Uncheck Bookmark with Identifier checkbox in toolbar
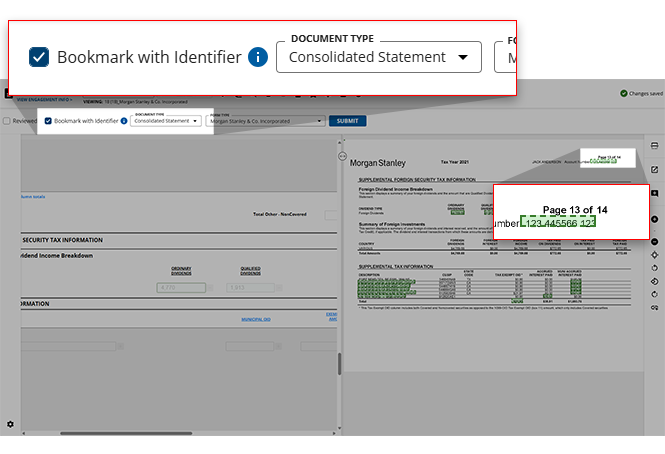This screenshot has height=454, width=665. 48,121
